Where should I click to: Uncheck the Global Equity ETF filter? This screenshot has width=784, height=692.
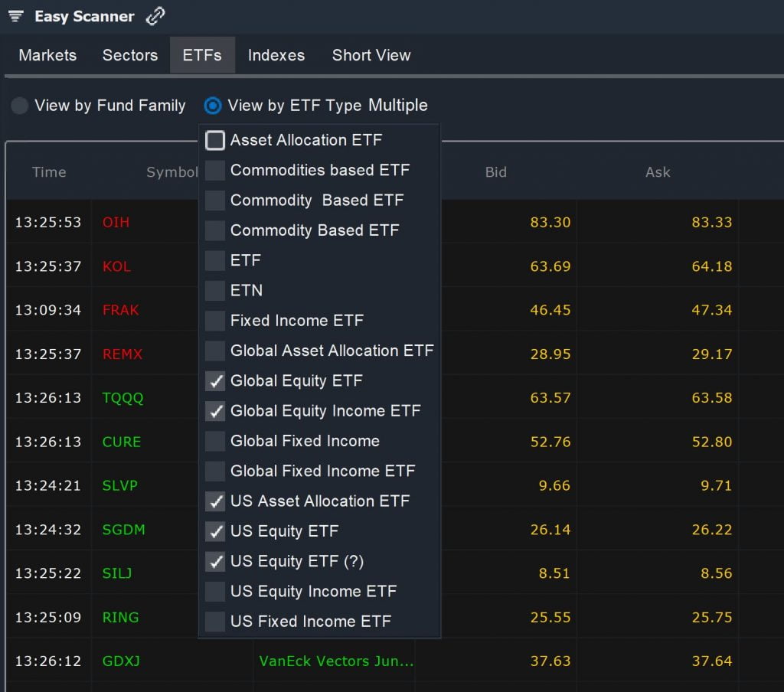215,381
